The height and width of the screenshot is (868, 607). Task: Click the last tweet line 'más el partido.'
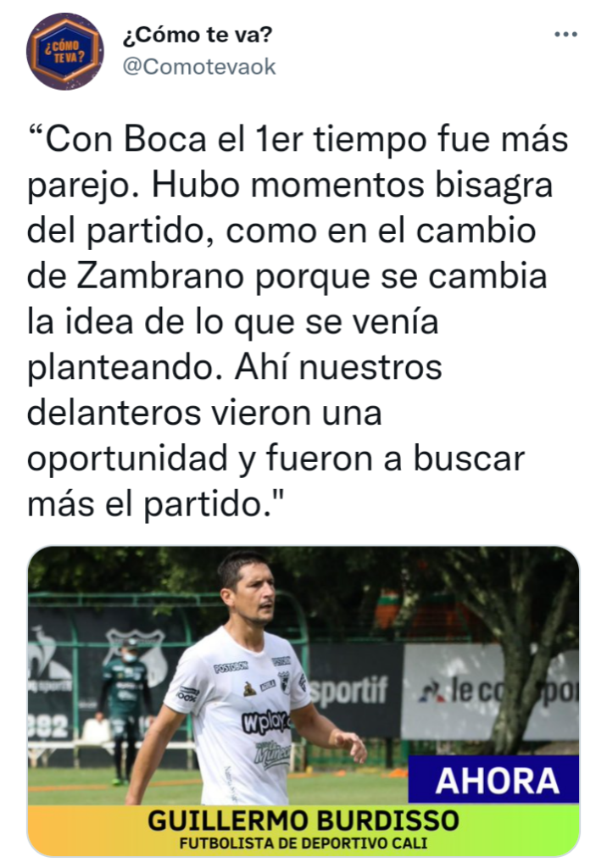tap(156, 504)
